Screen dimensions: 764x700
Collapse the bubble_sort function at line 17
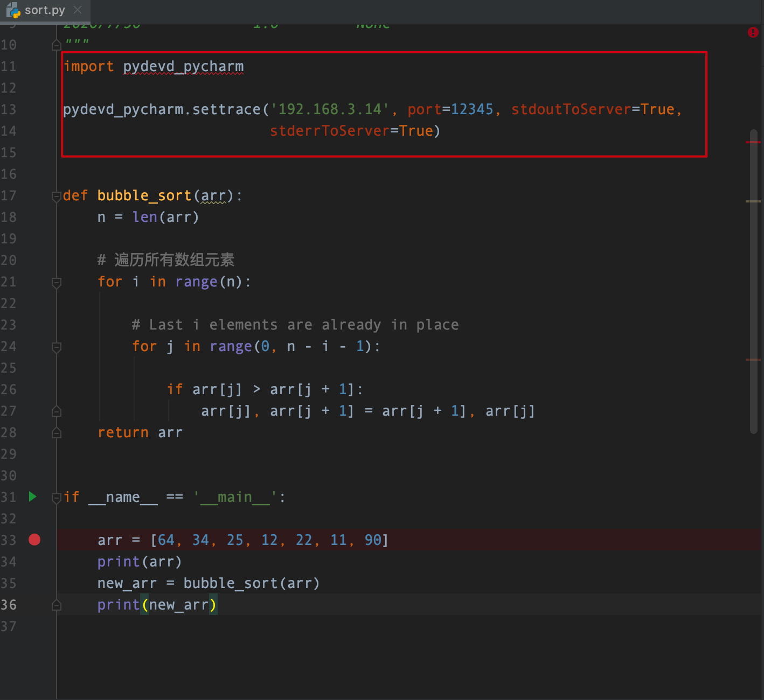click(x=56, y=196)
